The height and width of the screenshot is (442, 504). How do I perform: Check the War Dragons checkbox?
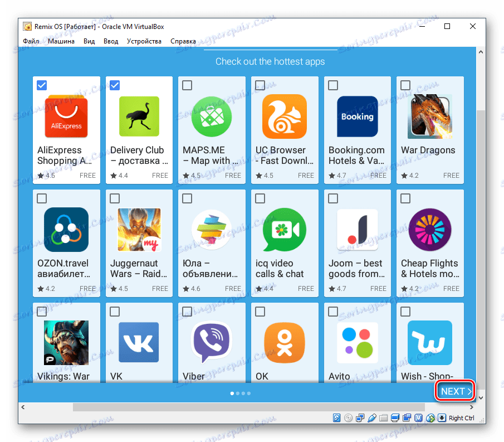[x=405, y=85]
